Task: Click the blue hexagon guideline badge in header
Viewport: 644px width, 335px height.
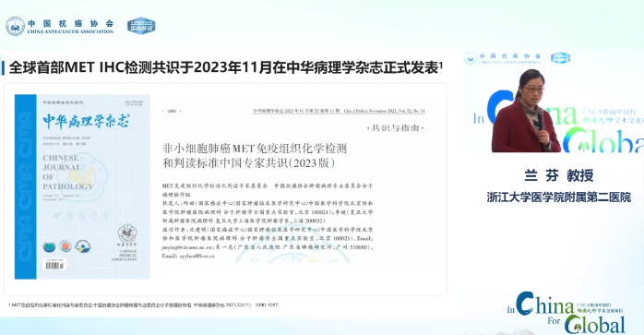Action: click(x=141, y=27)
